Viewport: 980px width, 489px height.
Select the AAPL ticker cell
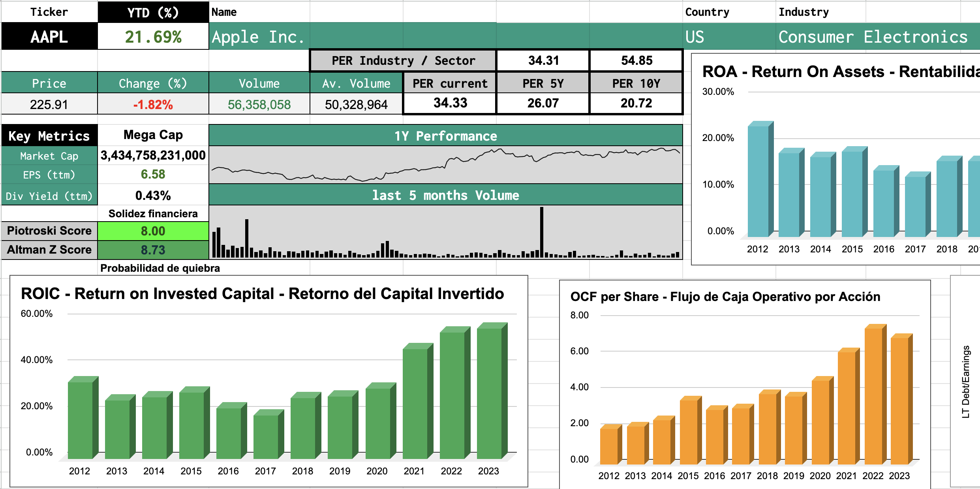(x=49, y=36)
